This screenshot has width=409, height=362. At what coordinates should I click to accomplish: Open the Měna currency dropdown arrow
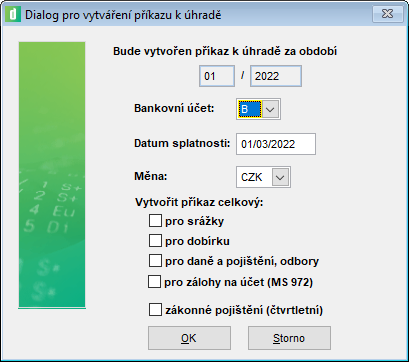pos(280,177)
